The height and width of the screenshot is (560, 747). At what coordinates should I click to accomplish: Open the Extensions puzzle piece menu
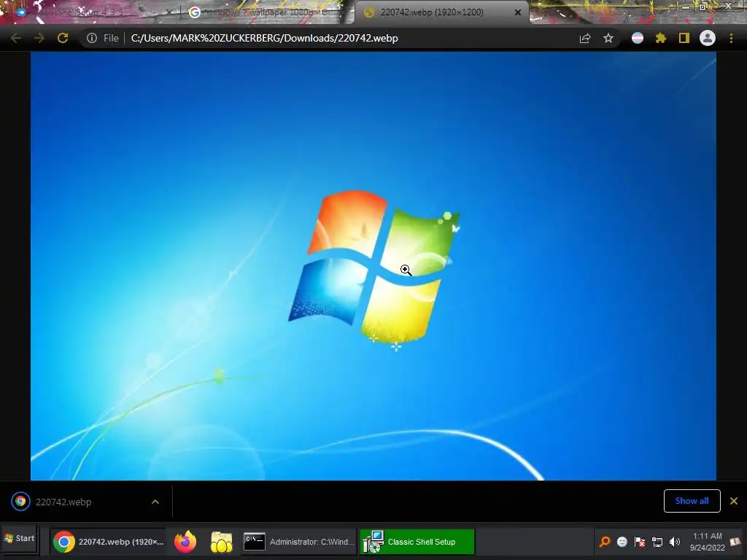tap(661, 38)
